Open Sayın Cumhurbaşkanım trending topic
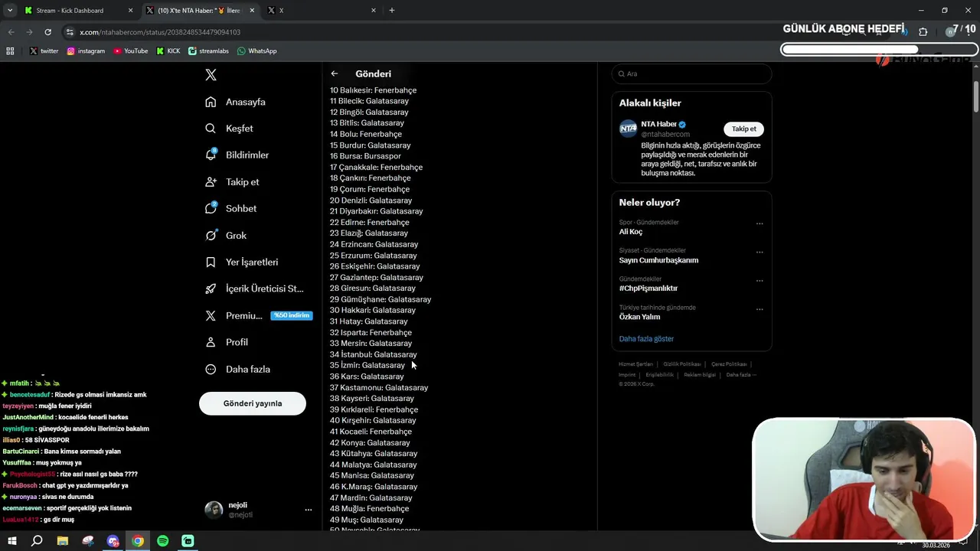Screen dimensions: 980x551 pyautogui.click(x=658, y=260)
